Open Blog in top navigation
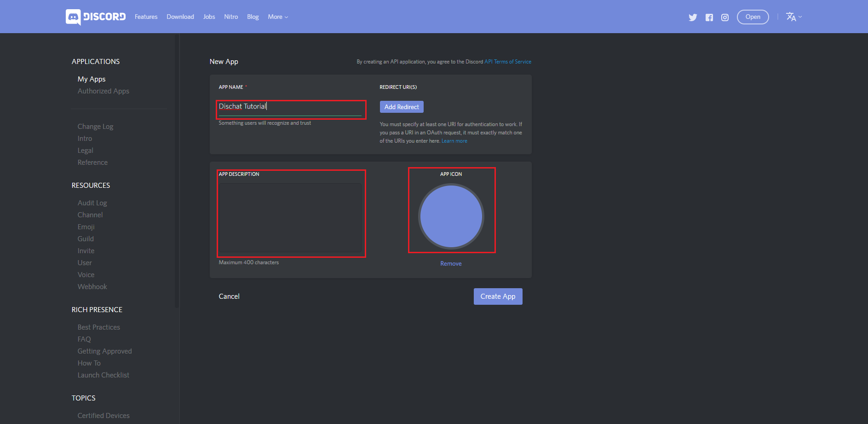This screenshot has width=868, height=424. [253, 17]
